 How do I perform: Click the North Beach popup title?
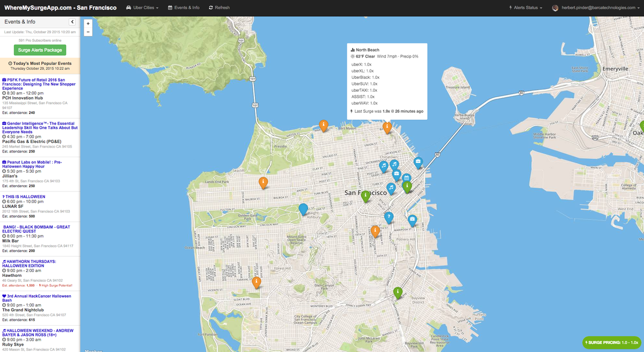[368, 50]
